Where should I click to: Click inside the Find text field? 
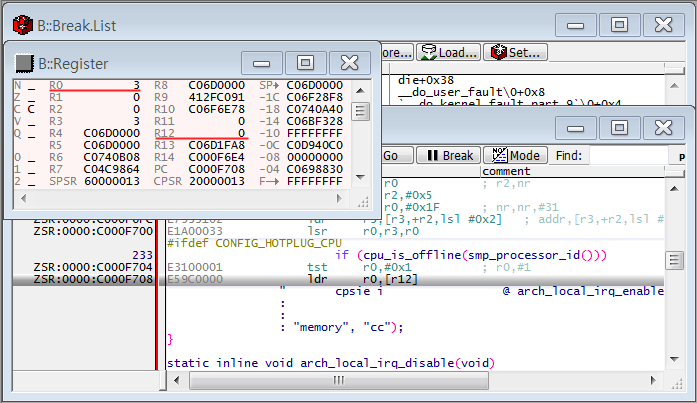[630, 155]
